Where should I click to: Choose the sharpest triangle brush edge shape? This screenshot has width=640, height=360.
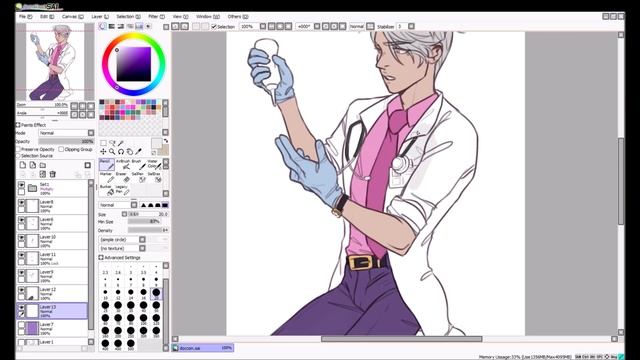pos(143,205)
